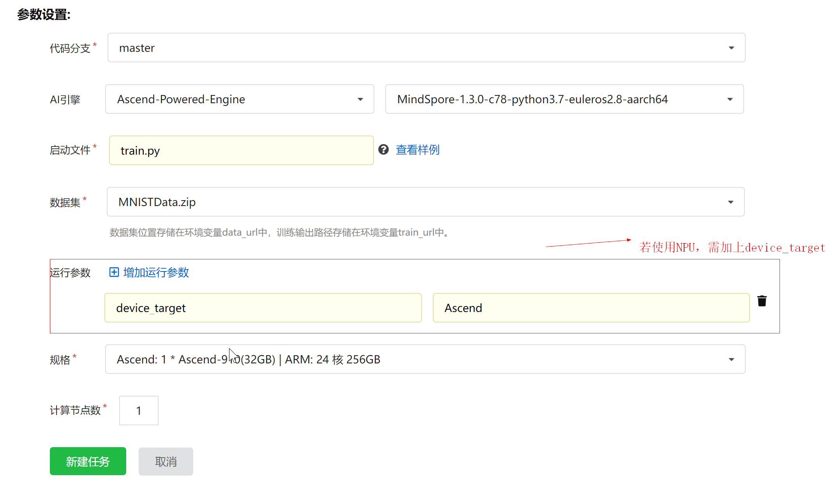The height and width of the screenshot is (504, 836).
Task: Open the 查看样例 link
Action: click(x=418, y=150)
